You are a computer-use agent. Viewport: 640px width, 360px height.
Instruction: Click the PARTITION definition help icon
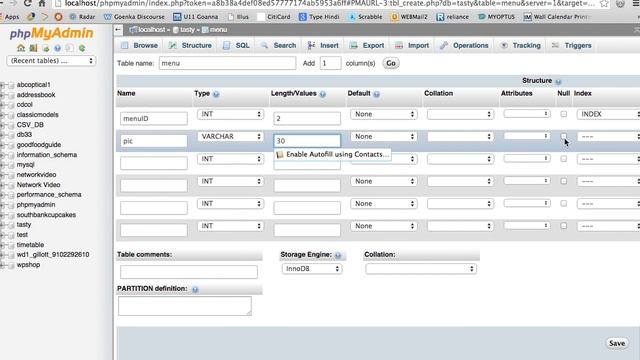195,289
